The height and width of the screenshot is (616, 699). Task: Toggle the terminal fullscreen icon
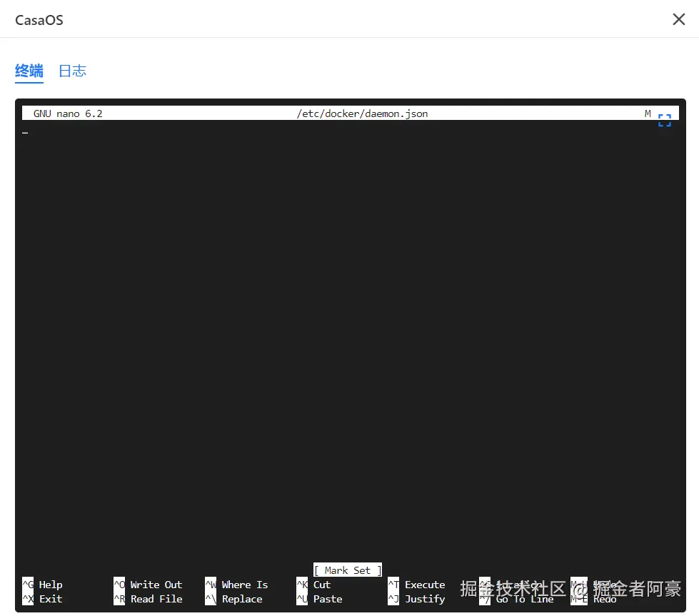pos(664,121)
